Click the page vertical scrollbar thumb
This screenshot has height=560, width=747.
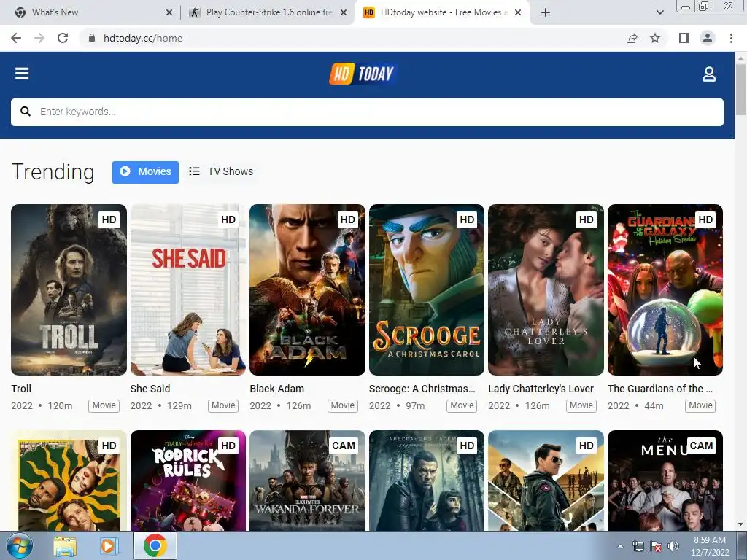pyautogui.click(x=740, y=90)
